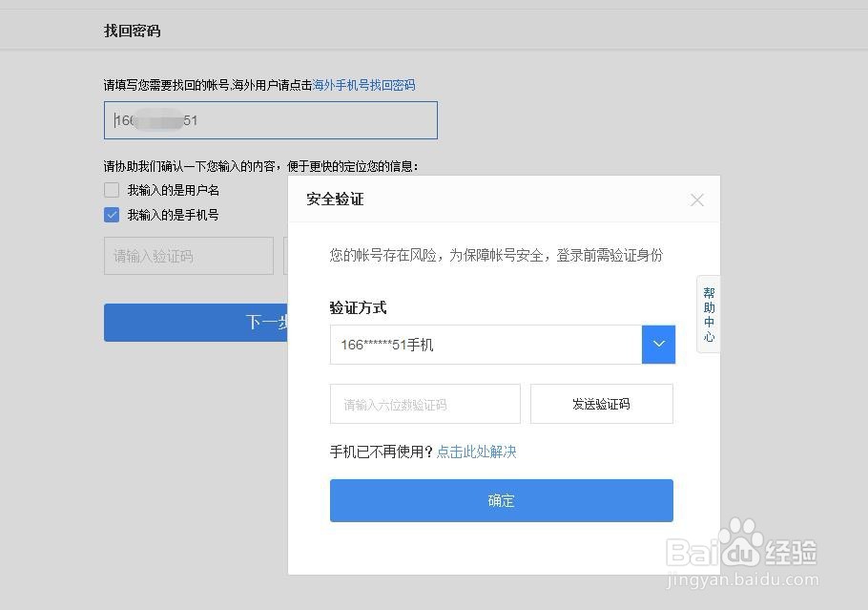Screen dimensions: 868x610
Task: Click the 请输入六位数验证码 input field
Action: pos(424,404)
